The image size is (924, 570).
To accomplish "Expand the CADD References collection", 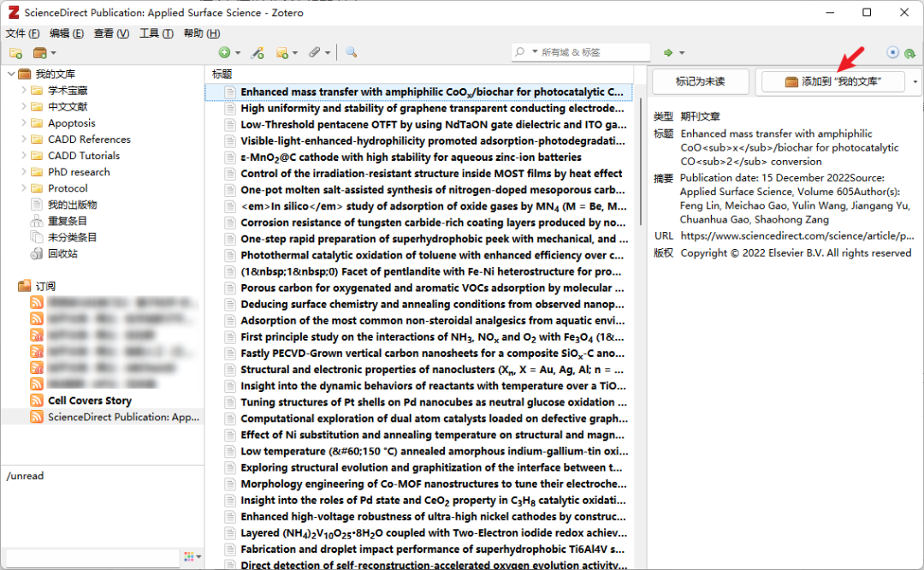I will click(24, 140).
